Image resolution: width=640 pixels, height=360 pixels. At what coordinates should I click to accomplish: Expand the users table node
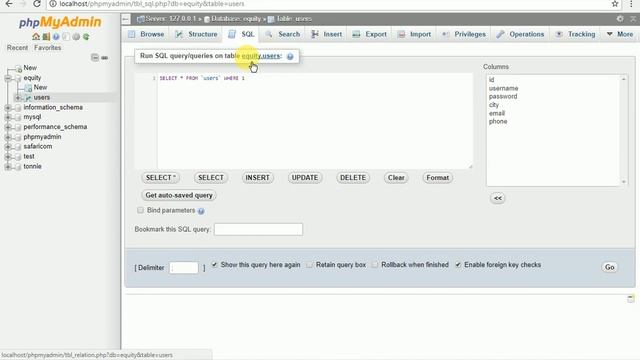point(18,98)
